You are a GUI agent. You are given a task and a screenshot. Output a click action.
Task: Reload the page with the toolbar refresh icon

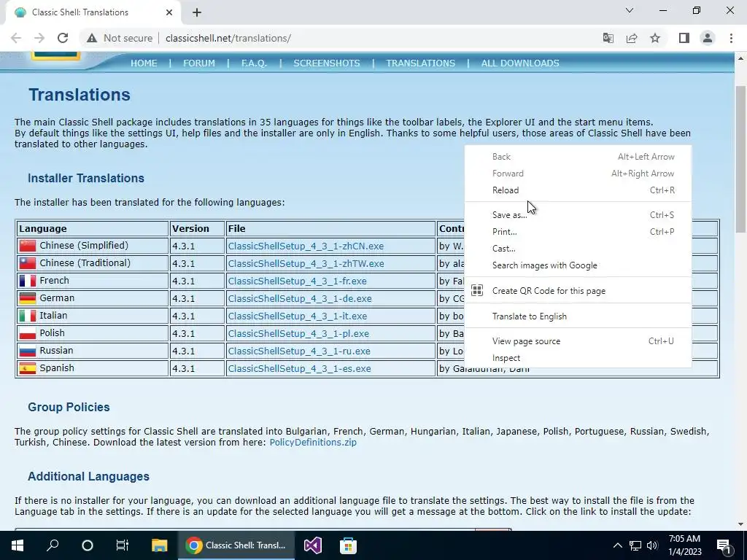63,38
